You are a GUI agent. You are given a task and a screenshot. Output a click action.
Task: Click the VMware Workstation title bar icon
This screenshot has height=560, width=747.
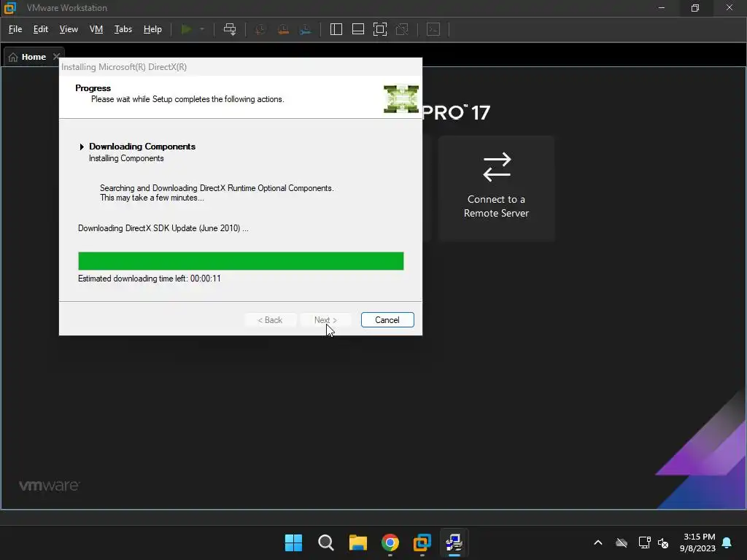(9, 7)
